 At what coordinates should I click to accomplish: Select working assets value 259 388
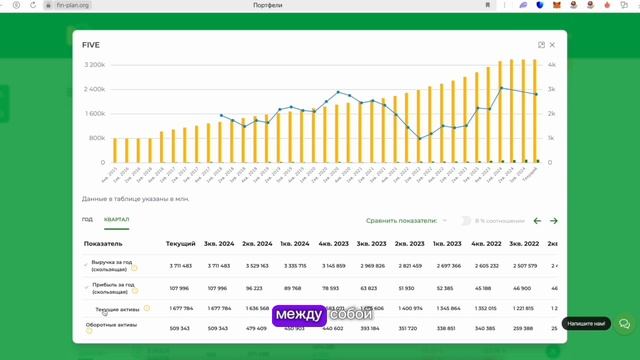523,328
